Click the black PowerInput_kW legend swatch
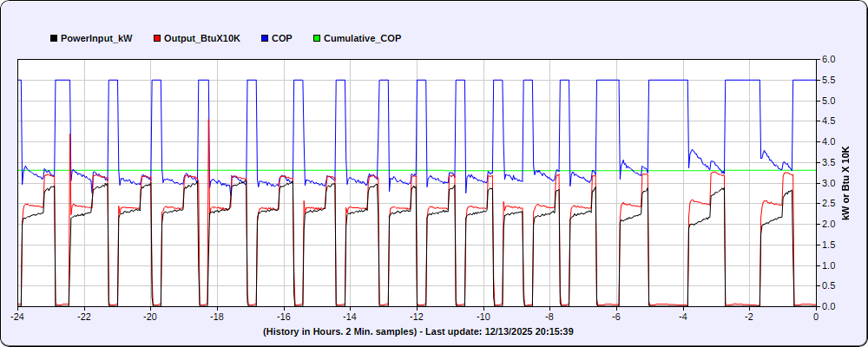The width and height of the screenshot is (868, 347). click(56, 38)
